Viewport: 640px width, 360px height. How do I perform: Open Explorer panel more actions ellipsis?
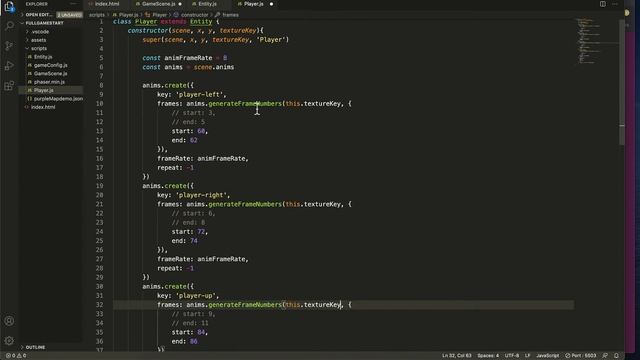(73, 4)
